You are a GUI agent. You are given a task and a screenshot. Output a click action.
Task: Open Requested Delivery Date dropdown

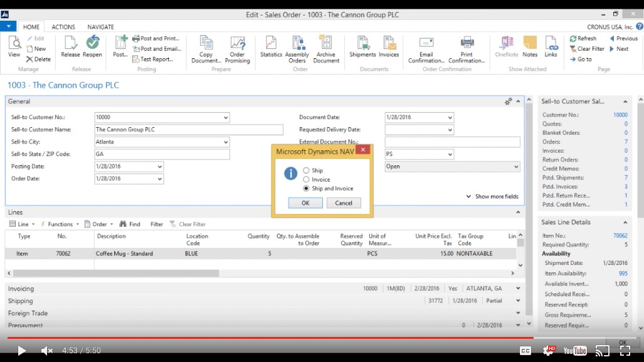pos(450,130)
